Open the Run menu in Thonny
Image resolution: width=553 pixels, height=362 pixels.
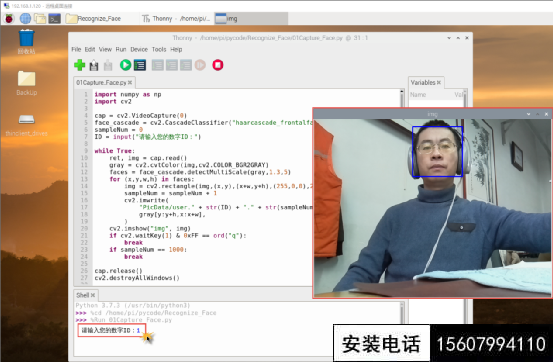click(x=121, y=49)
